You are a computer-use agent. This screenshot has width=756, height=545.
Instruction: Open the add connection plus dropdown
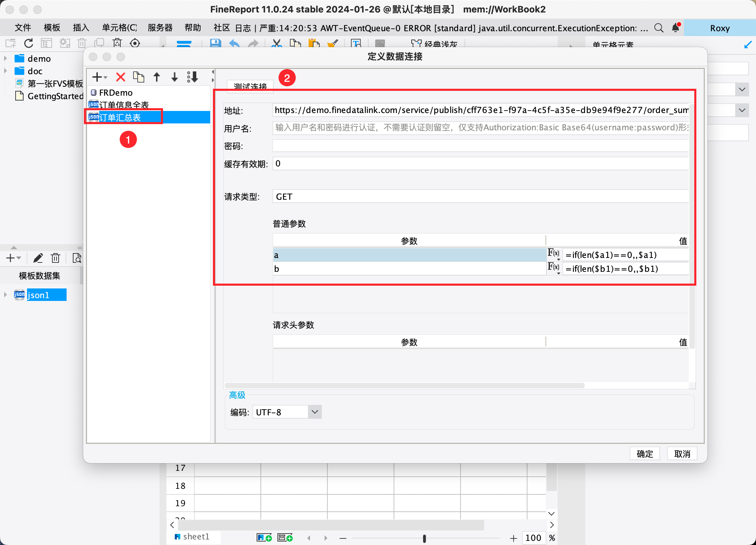[x=100, y=77]
